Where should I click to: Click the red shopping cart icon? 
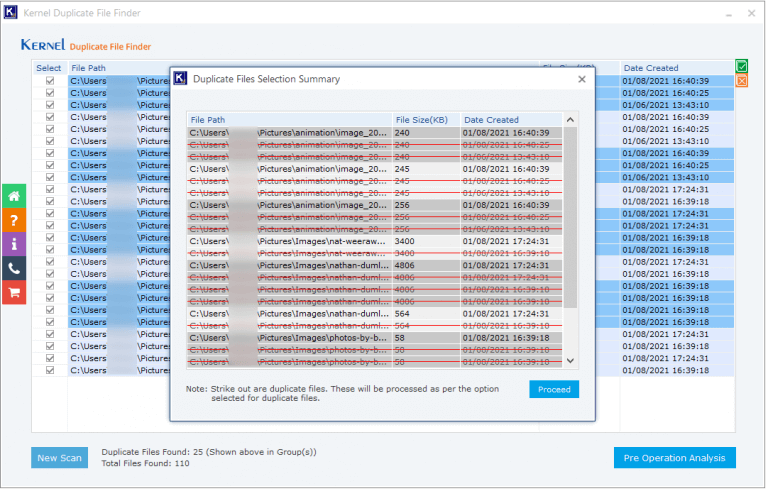14,292
